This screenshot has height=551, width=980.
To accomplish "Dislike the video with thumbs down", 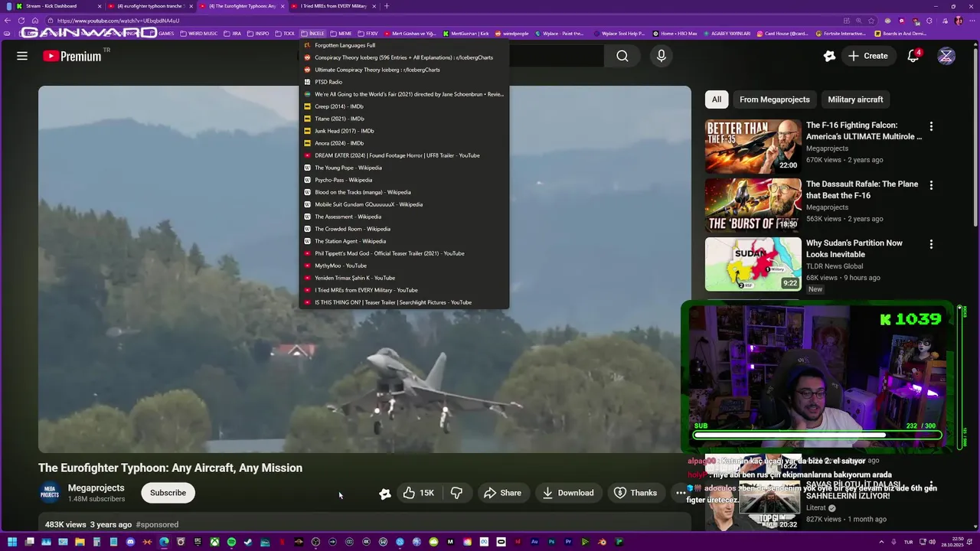I will tap(456, 493).
